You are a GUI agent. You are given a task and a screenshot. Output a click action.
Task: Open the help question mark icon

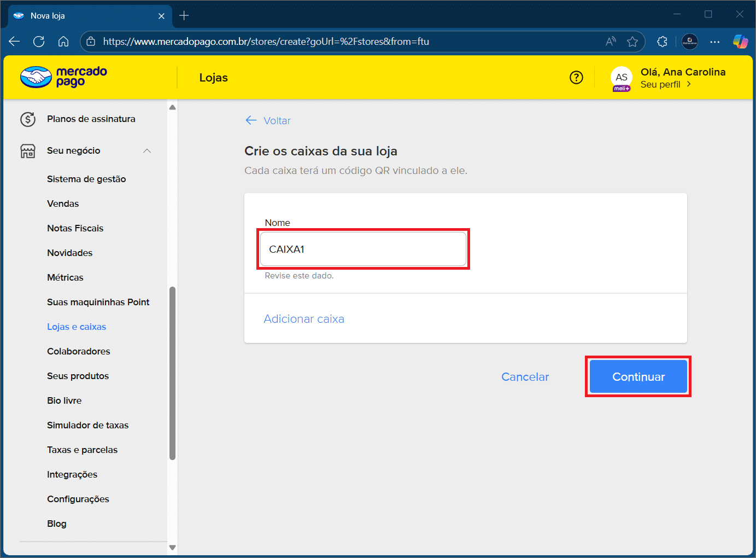point(576,78)
